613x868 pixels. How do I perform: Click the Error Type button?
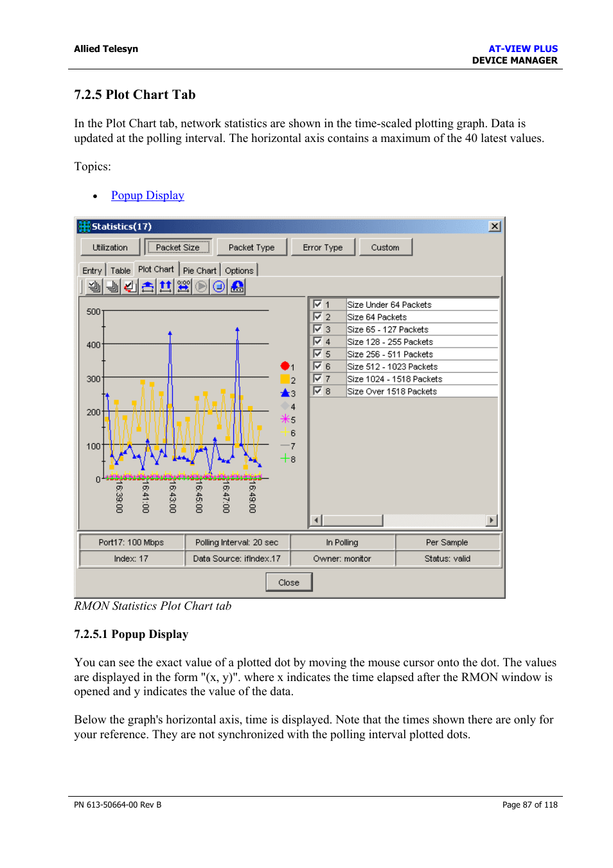click(x=323, y=247)
